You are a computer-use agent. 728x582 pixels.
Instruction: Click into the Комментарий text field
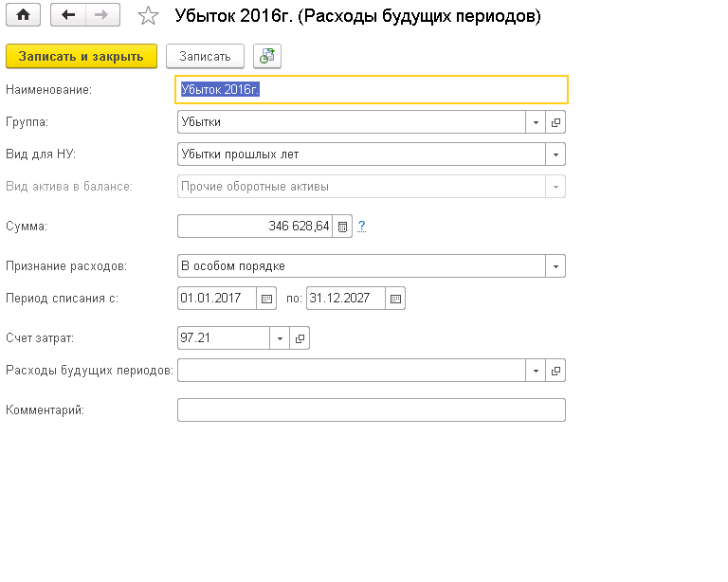click(371, 409)
